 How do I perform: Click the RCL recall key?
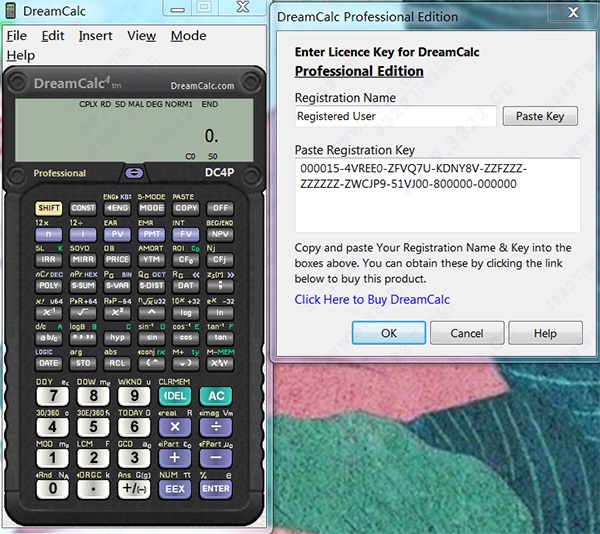(x=117, y=363)
